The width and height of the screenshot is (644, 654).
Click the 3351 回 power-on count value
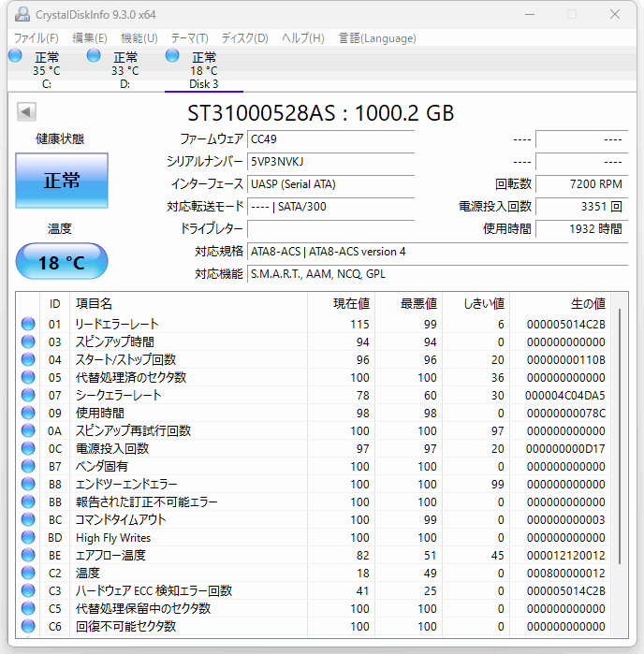point(582,207)
